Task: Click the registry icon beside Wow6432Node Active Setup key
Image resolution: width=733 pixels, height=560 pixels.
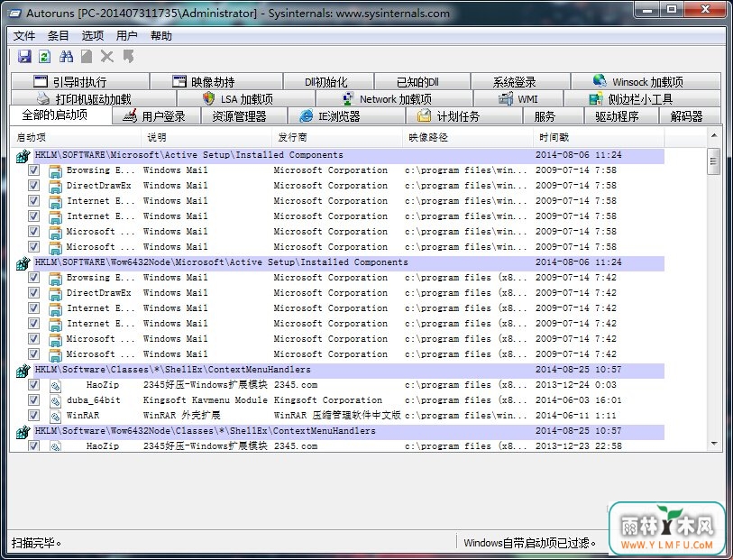Action: click(x=23, y=263)
